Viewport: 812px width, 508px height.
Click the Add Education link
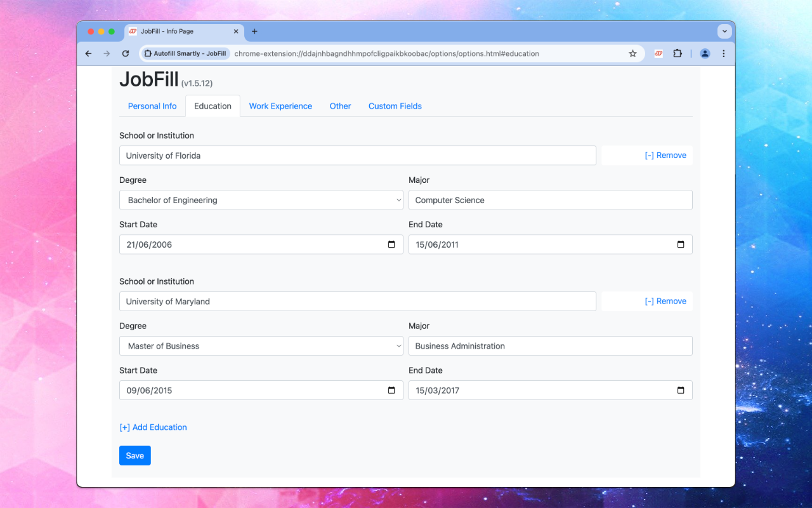tap(153, 427)
